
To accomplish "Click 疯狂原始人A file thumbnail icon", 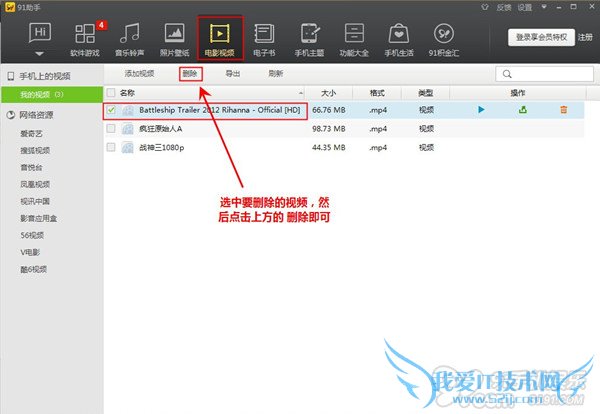I will point(128,129).
